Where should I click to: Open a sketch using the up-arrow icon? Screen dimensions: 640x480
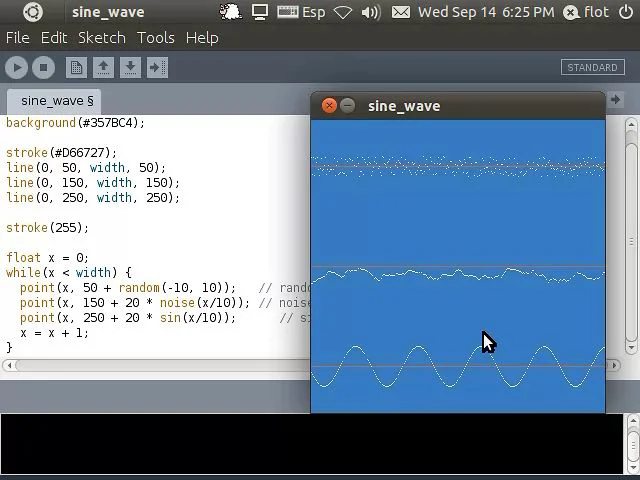103,67
